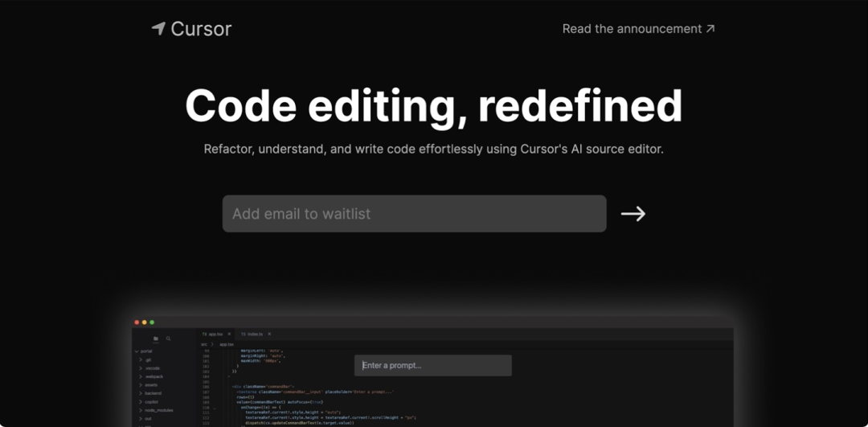Expand the .webpack folder

pos(150,376)
